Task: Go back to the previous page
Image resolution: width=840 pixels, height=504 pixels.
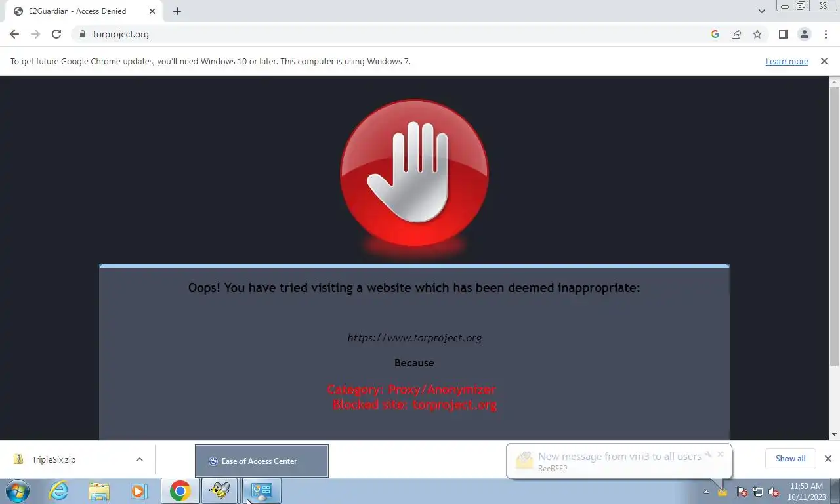Action: 14,34
